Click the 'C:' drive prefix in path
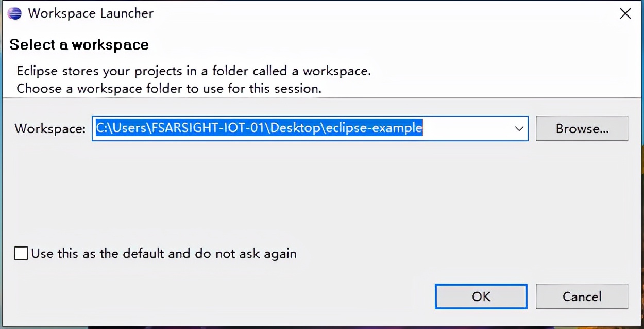The width and height of the screenshot is (644, 329). coord(101,128)
